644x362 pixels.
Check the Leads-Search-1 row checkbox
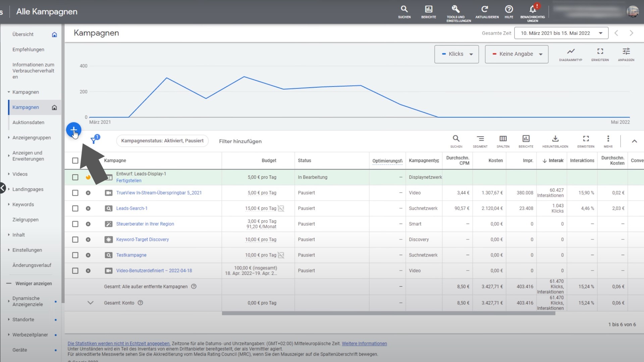75,208
